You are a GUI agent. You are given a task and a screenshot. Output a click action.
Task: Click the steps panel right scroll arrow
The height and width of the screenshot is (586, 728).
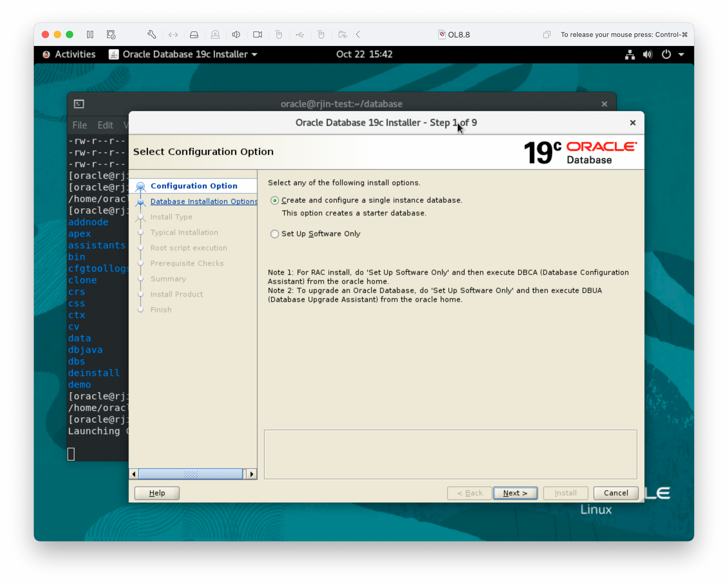[x=252, y=474]
